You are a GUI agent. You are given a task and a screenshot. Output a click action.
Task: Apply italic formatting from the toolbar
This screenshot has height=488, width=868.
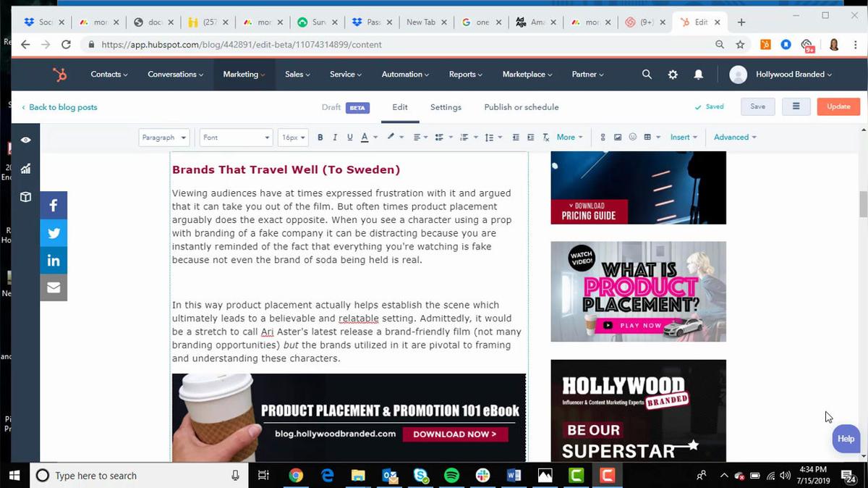(335, 137)
